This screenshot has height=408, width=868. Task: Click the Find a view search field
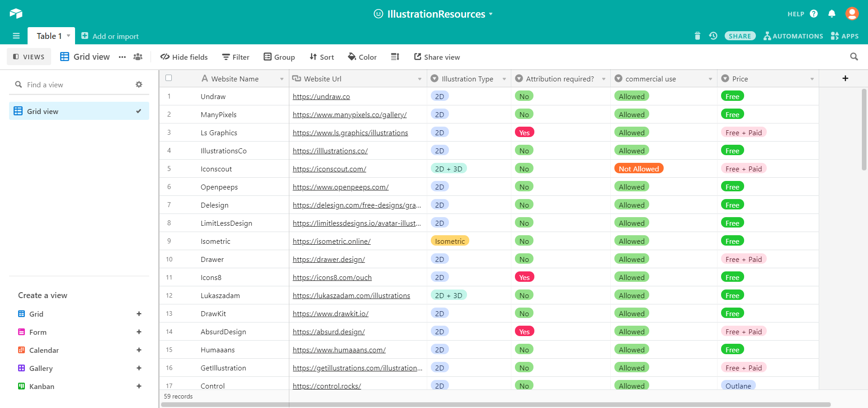[x=79, y=84]
